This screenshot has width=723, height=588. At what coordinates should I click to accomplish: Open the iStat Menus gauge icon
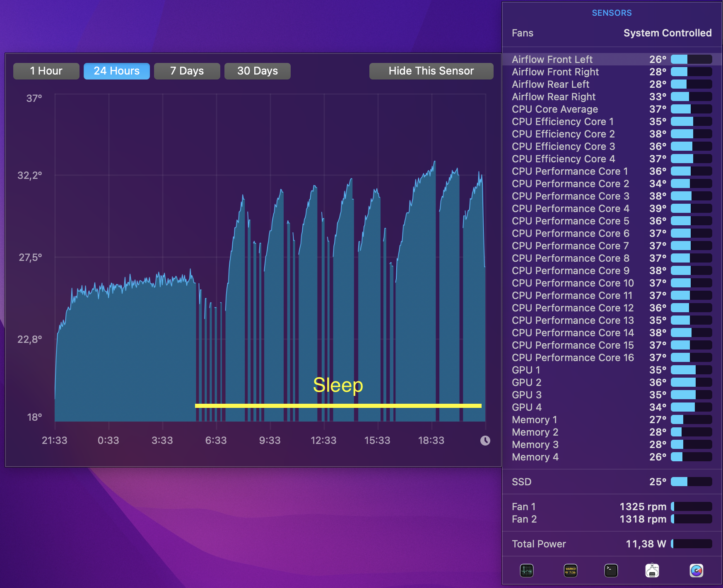tap(696, 571)
